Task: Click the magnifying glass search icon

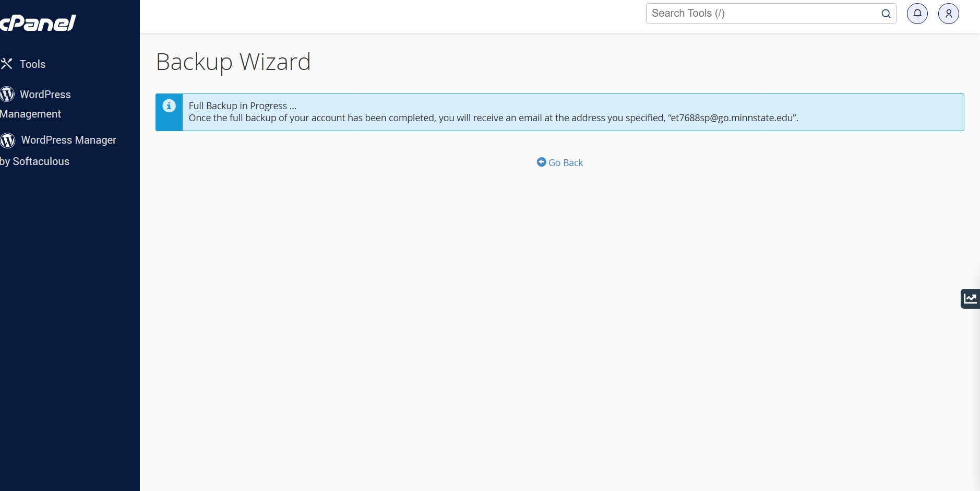Action: tap(886, 14)
